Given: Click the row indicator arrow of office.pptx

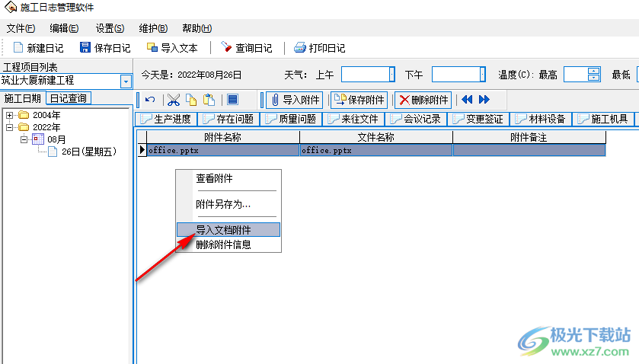Looking at the screenshot, I should (142, 150).
